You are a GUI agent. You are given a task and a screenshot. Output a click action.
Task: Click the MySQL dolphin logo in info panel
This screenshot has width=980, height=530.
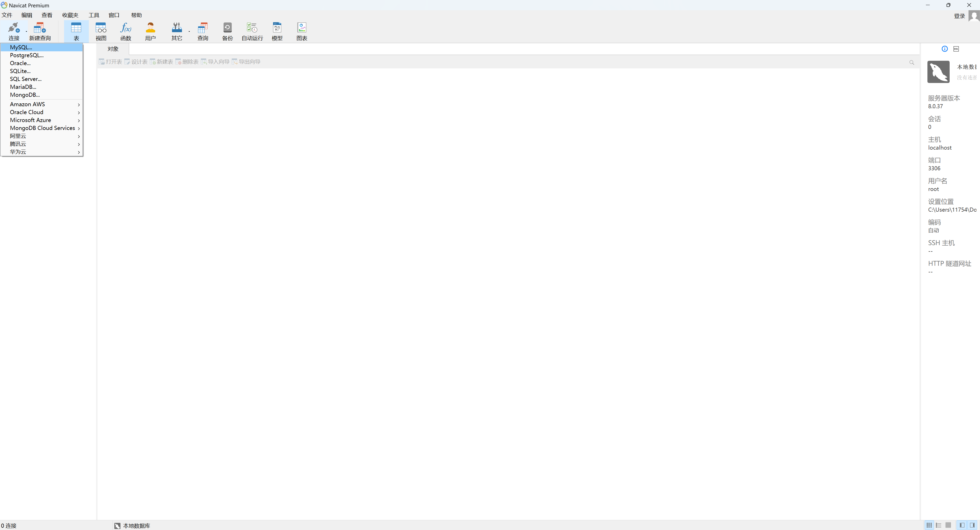(x=938, y=72)
